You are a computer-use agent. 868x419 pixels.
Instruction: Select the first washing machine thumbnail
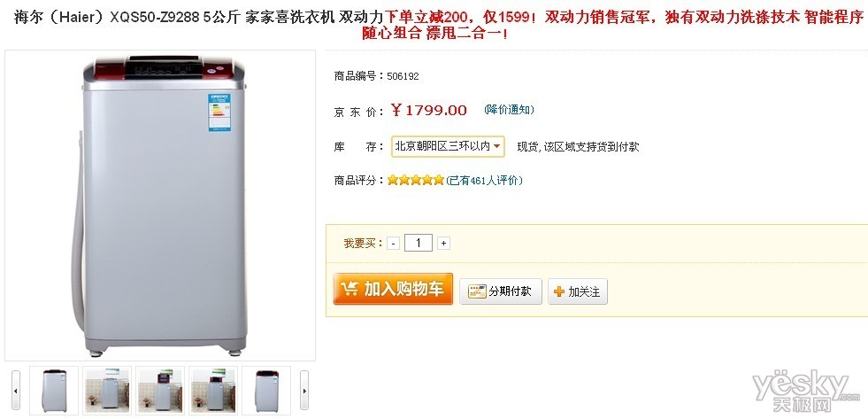pos(54,391)
